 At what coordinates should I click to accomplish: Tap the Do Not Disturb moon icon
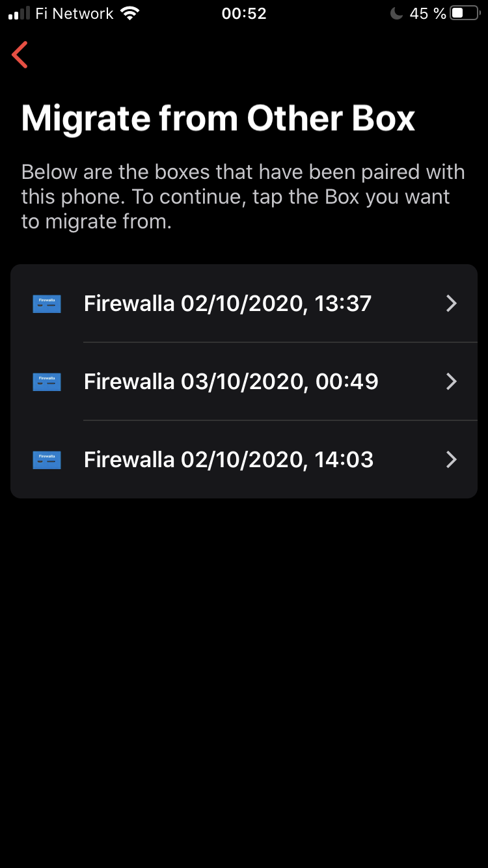click(396, 14)
